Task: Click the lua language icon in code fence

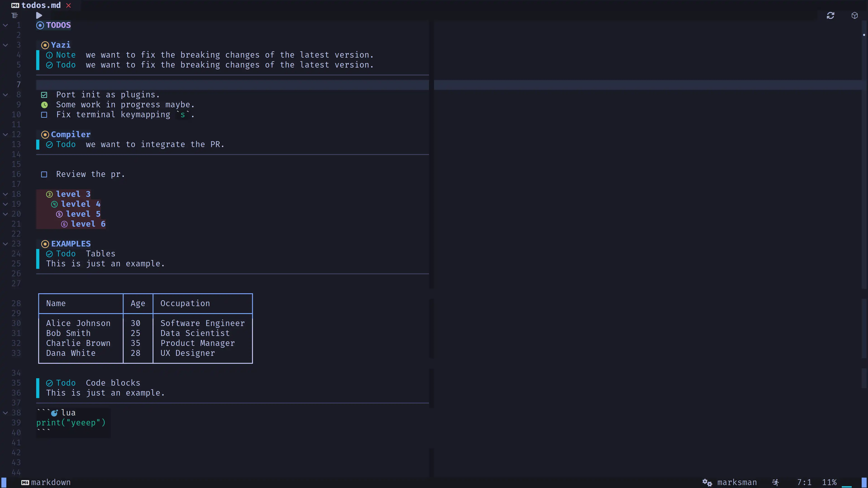Action: coord(54,413)
